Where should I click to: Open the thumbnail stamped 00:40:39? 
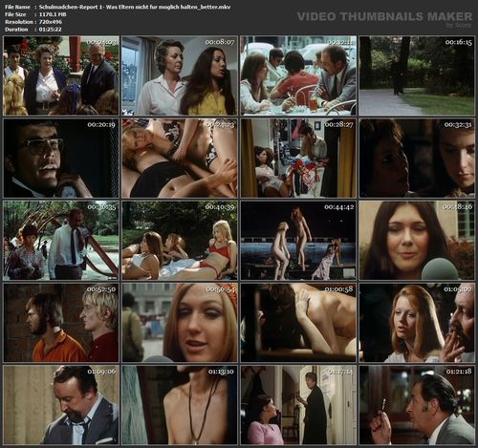(180, 241)
